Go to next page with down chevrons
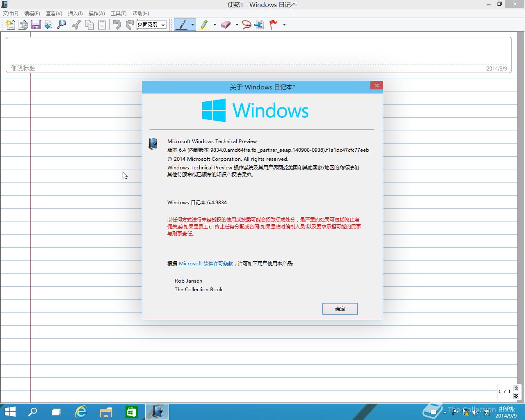The image size is (525, 420). coord(516,396)
